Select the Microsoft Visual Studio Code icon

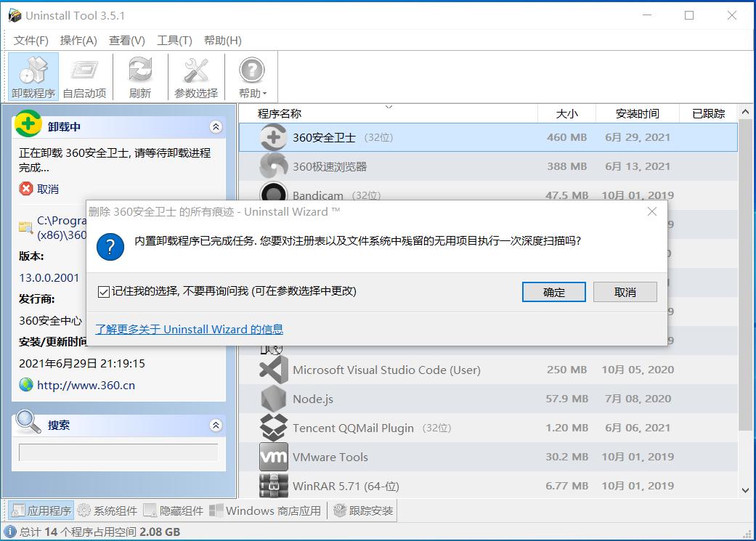pyautogui.click(x=272, y=370)
